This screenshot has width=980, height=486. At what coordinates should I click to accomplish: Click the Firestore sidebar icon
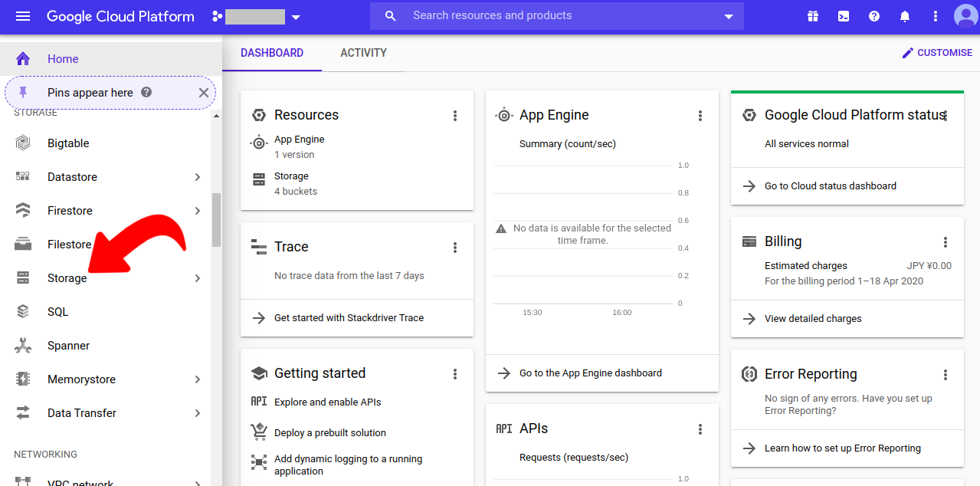pyautogui.click(x=23, y=211)
